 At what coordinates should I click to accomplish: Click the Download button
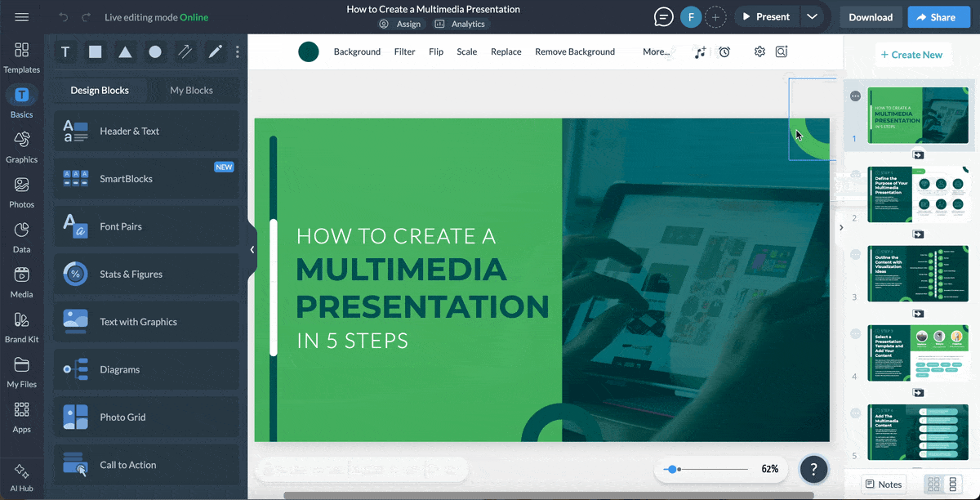(x=871, y=17)
